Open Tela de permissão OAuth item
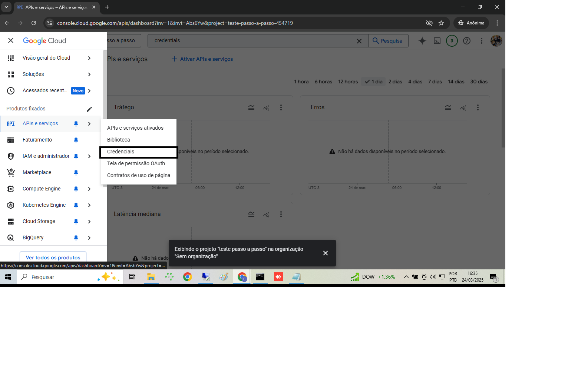568x392 pixels. click(136, 164)
